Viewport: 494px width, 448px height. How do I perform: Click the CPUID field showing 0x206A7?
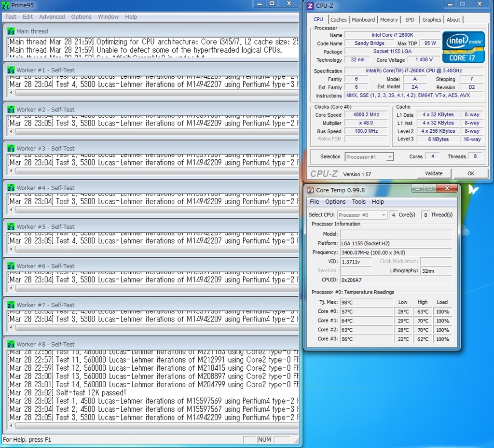click(x=396, y=280)
